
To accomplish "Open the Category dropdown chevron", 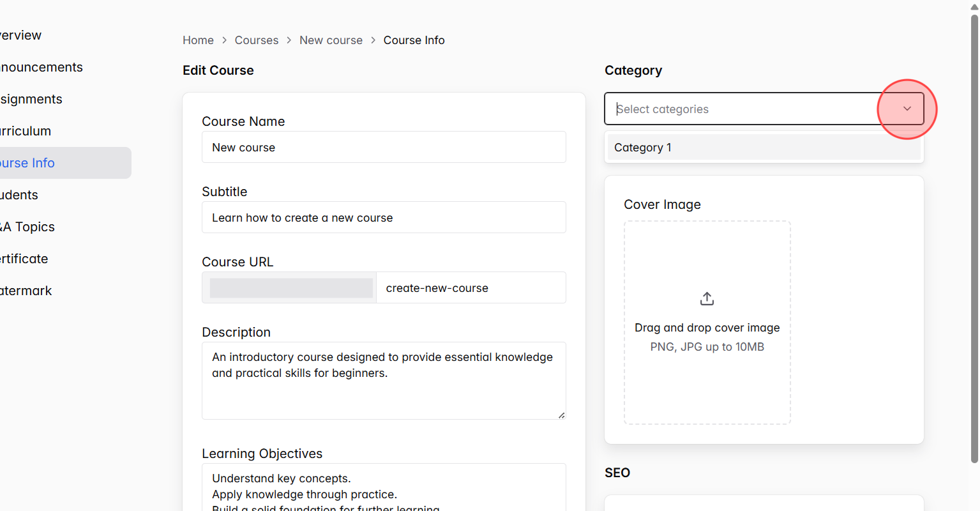I will click(x=906, y=109).
